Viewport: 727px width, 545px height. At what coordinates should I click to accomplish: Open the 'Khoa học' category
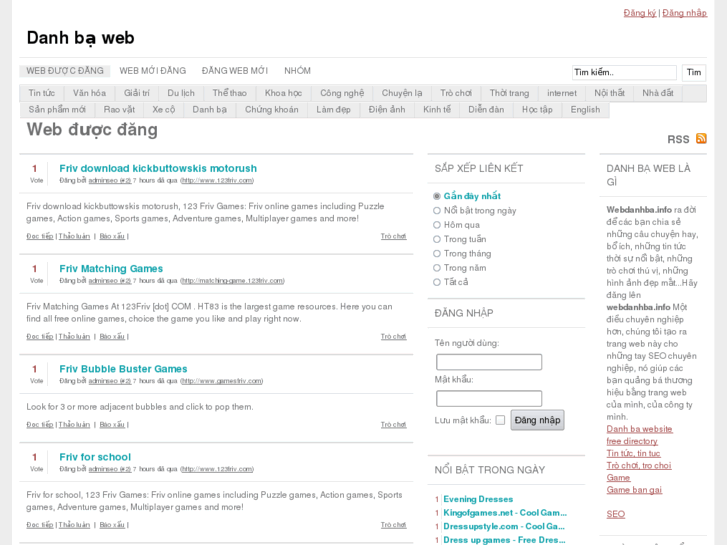283,93
